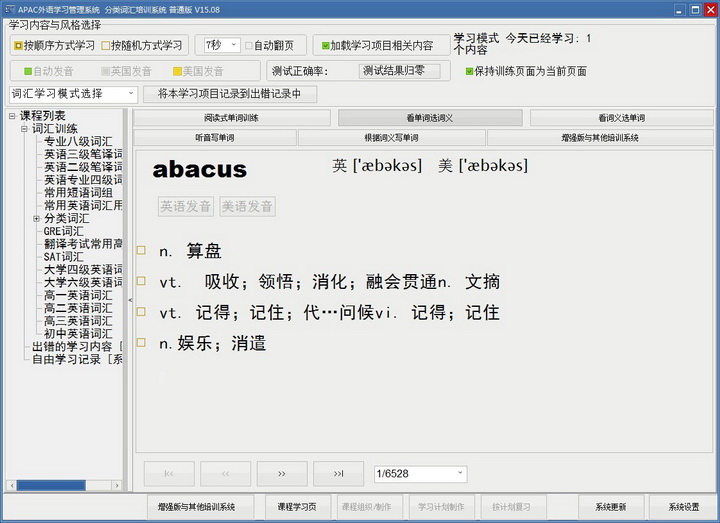Select GRE词汇 in course tree

[x=63, y=231]
